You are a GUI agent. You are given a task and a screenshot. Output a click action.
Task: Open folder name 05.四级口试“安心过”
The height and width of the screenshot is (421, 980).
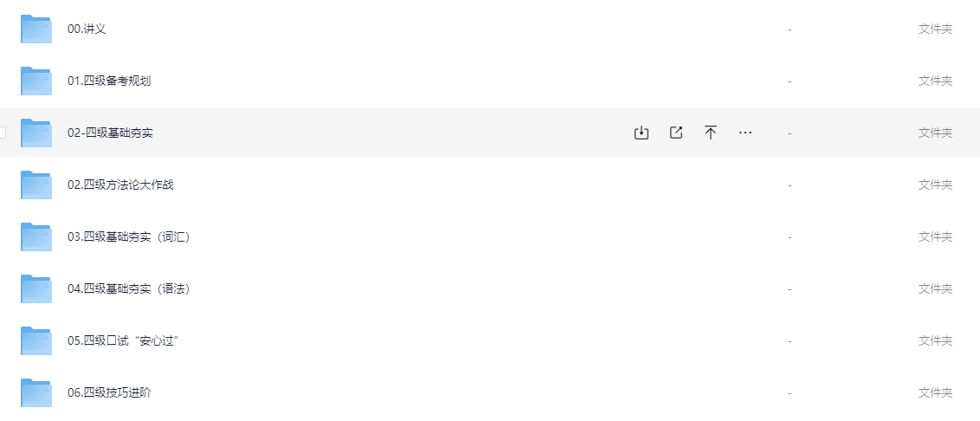click(124, 340)
